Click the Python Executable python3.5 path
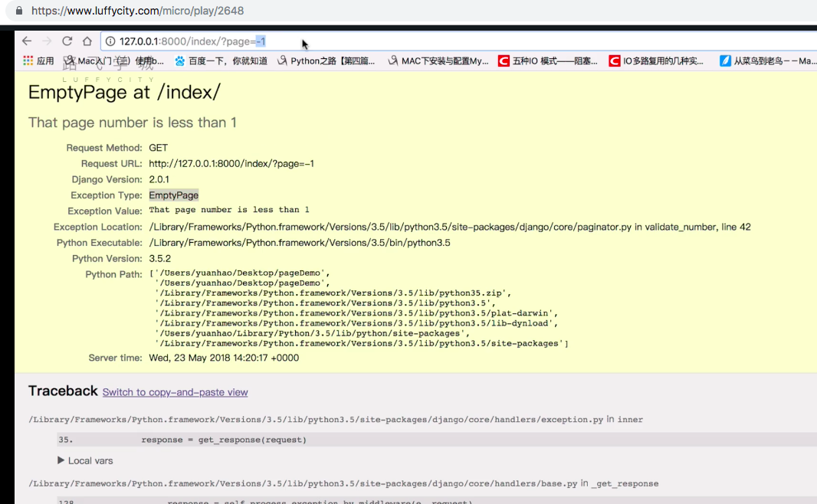 tap(300, 243)
